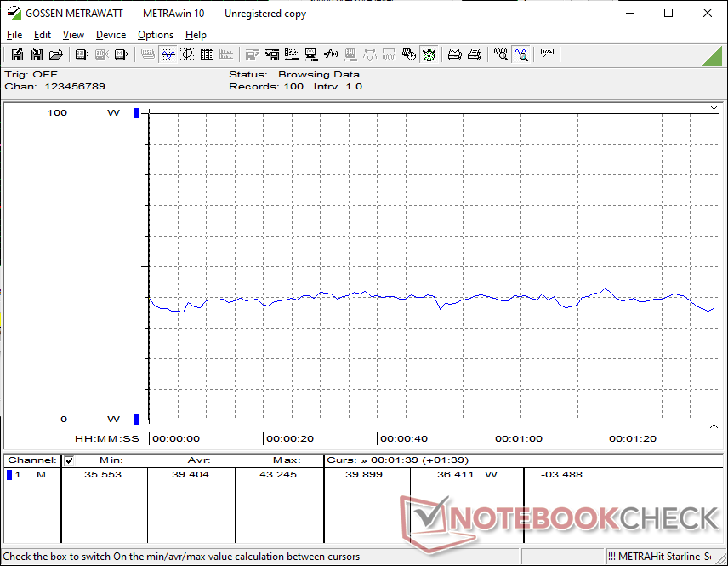Show the data table view icon
This screenshot has height=566, width=728.
(207, 54)
